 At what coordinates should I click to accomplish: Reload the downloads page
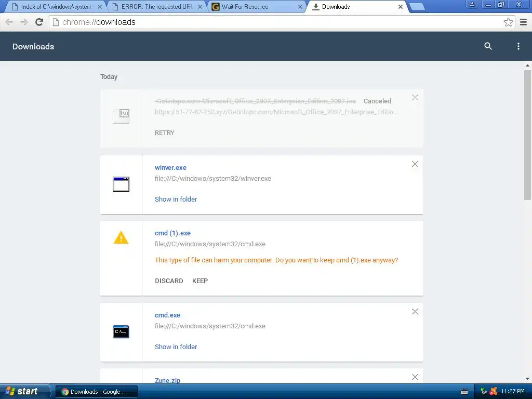[x=39, y=22]
